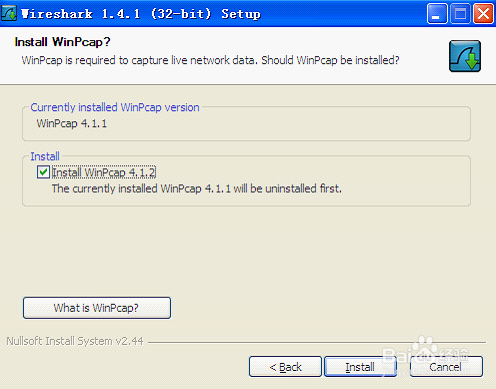This screenshot has height=389, width=496.
Task: Go to previous step with Back button
Action: pos(285,367)
